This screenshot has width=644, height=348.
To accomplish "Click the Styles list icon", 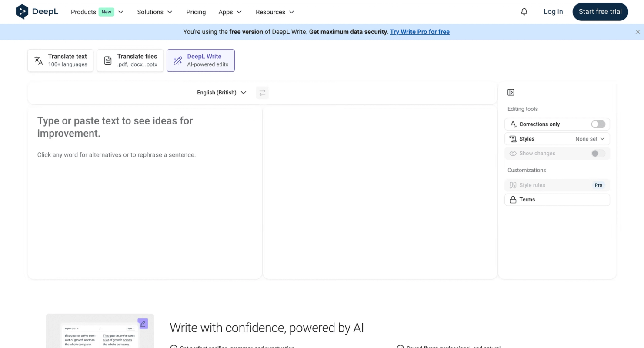I will (513, 139).
